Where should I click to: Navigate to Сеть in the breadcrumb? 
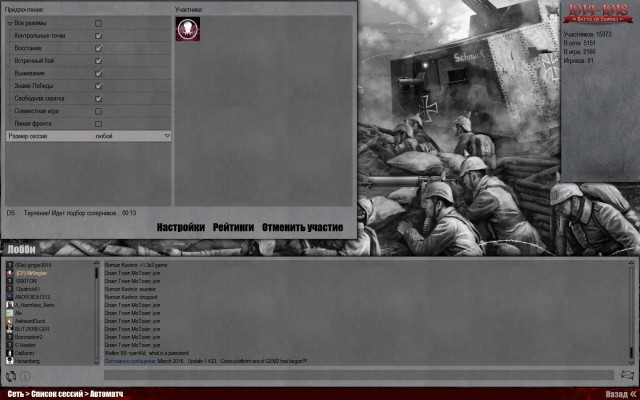[16, 394]
